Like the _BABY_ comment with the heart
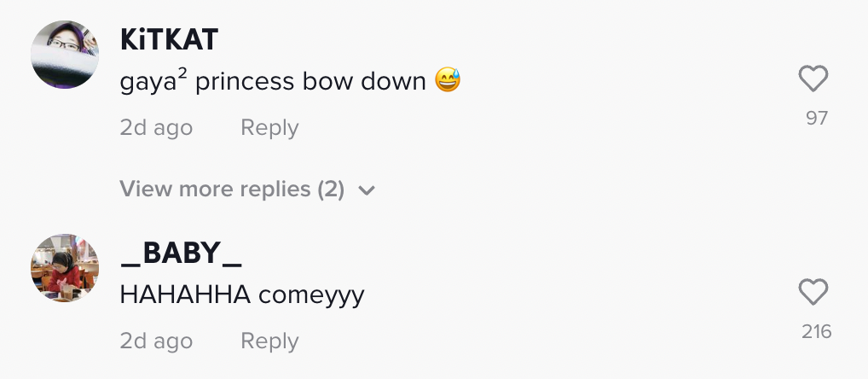Viewport: 868px width, 379px height. (x=813, y=293)
